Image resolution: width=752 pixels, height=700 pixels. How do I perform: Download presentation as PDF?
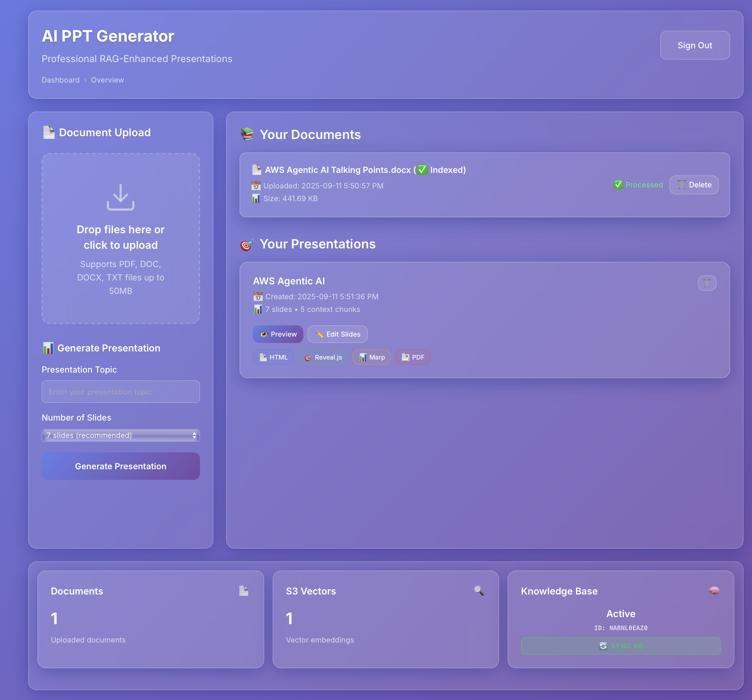(413, 357)
